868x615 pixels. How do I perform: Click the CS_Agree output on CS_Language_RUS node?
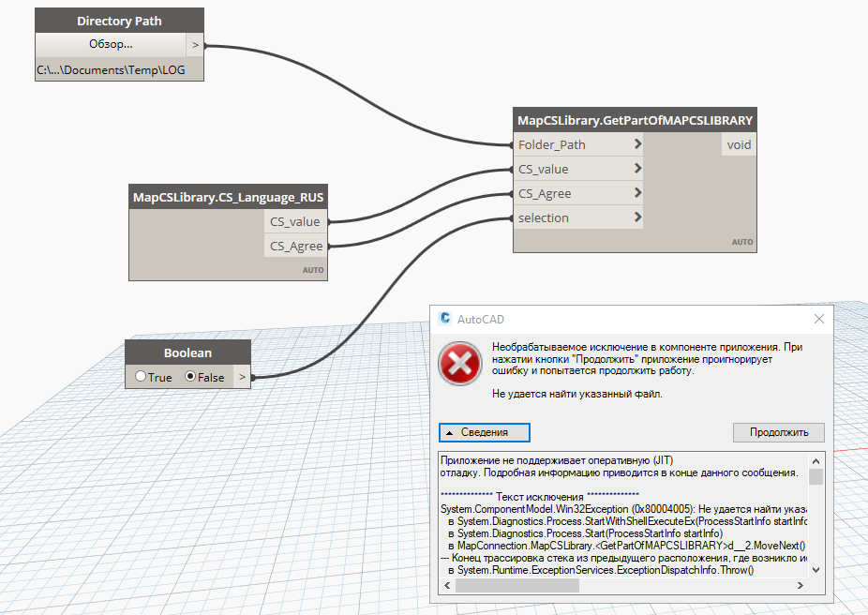pos(295,246)
